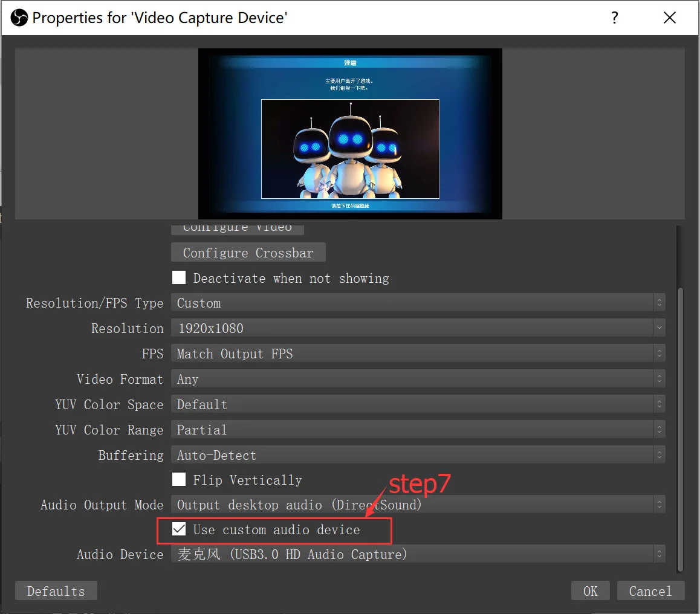Image resolution: width=700 pixels, height=614 pixels.
Task: Open the Audio Device dropdown
Action: [418, 554]
